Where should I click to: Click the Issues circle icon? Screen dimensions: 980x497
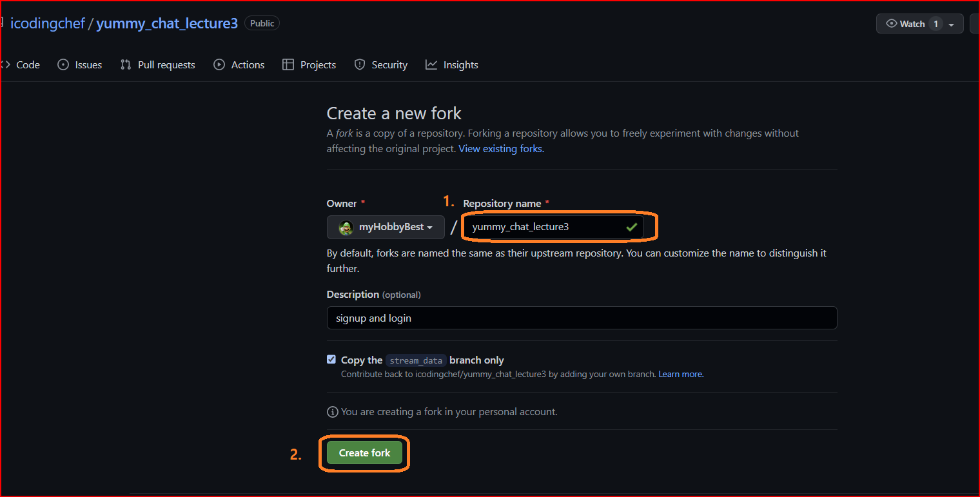[63, 64]
